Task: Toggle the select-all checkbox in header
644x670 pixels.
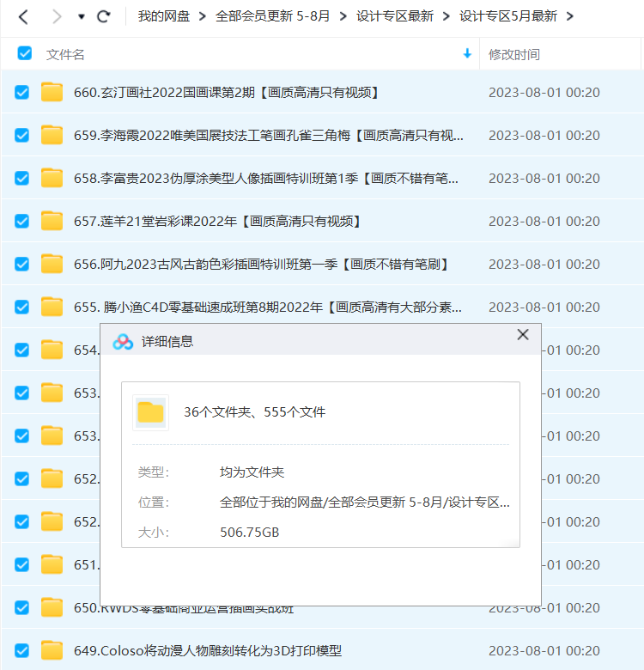Action: [x=25, y=53]
